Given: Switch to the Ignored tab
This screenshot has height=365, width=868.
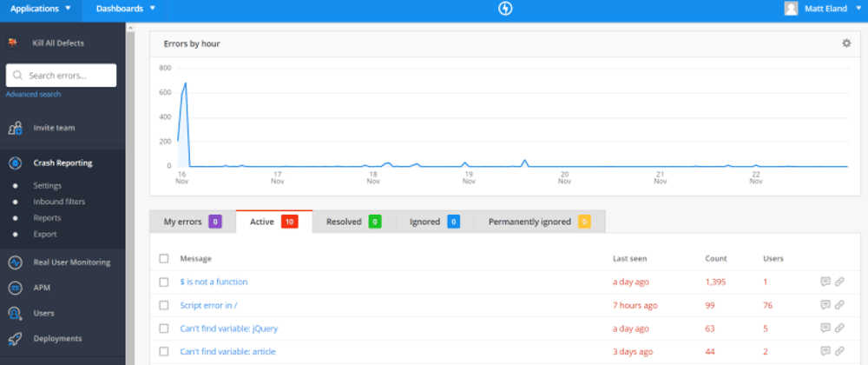Looking at the screenshot, I should tap(435, 222).
